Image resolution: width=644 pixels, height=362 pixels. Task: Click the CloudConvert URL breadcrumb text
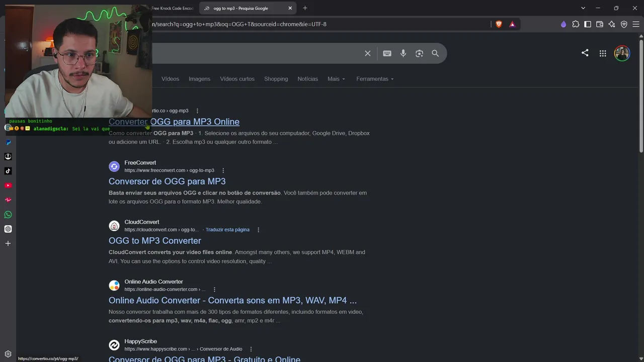pos(162,230)
